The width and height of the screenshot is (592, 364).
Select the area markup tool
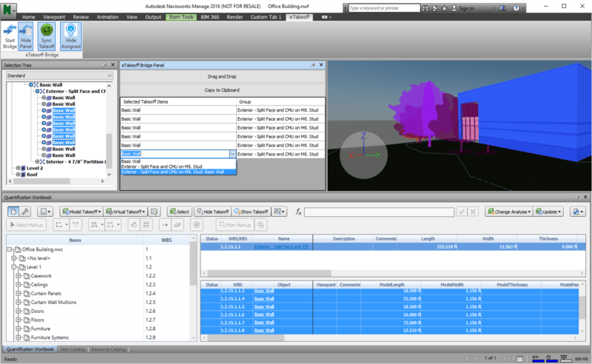(x=96, y=225)
